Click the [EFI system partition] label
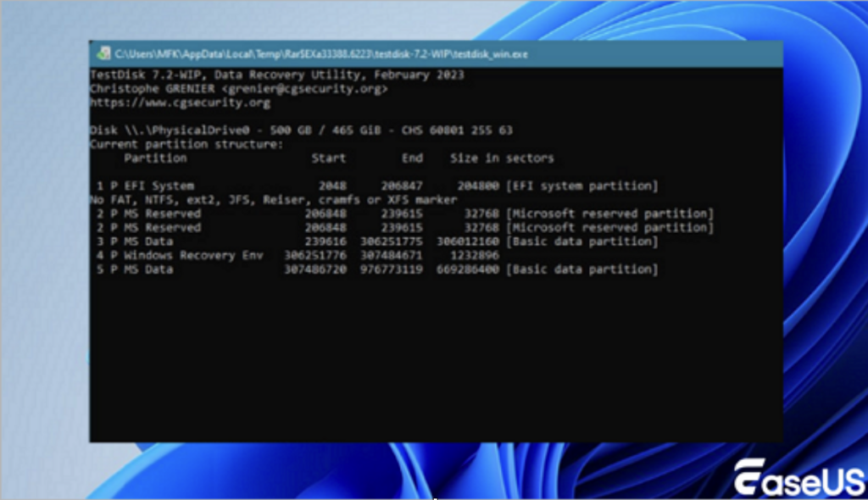 (581, 186)
